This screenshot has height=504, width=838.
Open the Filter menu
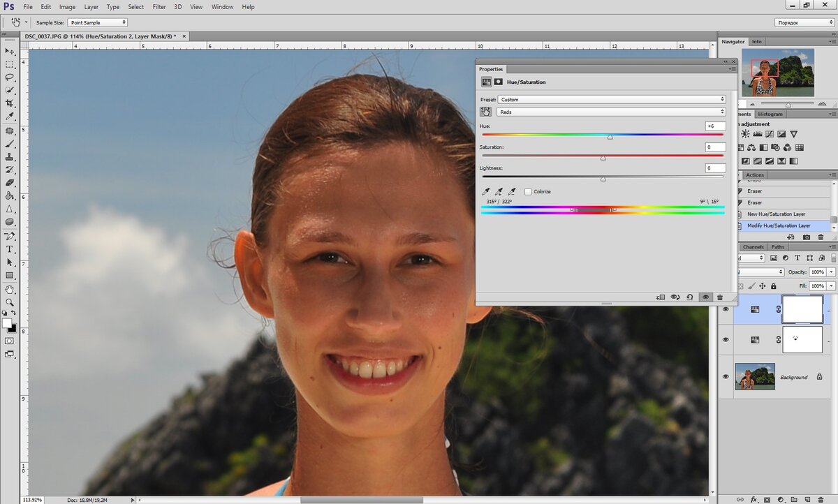(159, 7)
